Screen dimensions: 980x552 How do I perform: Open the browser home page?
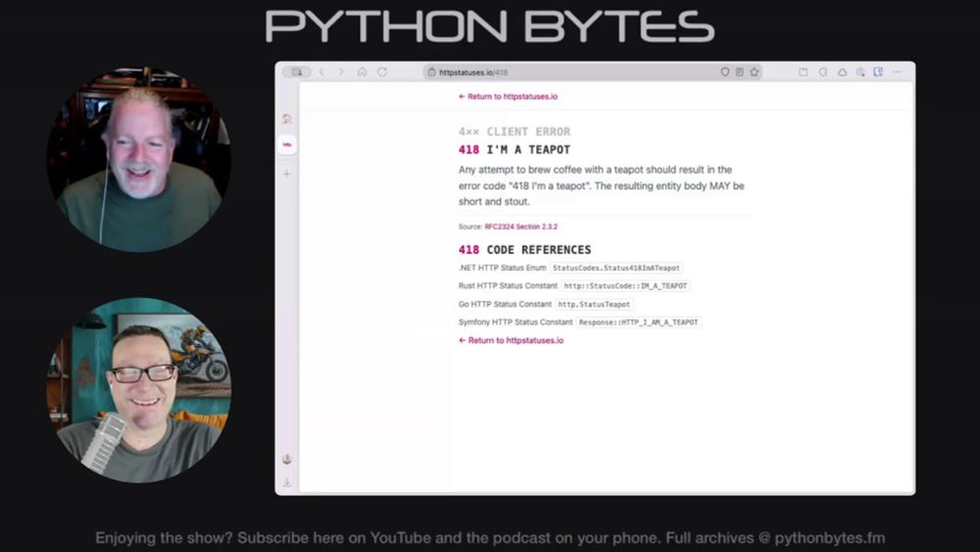(x=362, y=73)
